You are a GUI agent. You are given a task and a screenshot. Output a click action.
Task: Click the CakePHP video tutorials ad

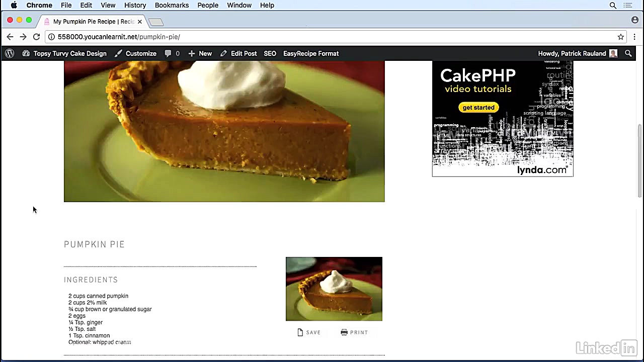[x=503, y=119]
